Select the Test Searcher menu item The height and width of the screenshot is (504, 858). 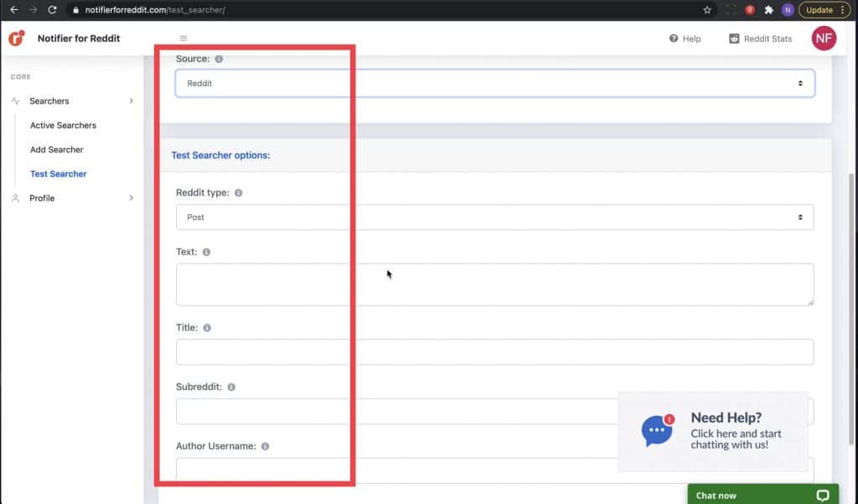coord(58,174)
